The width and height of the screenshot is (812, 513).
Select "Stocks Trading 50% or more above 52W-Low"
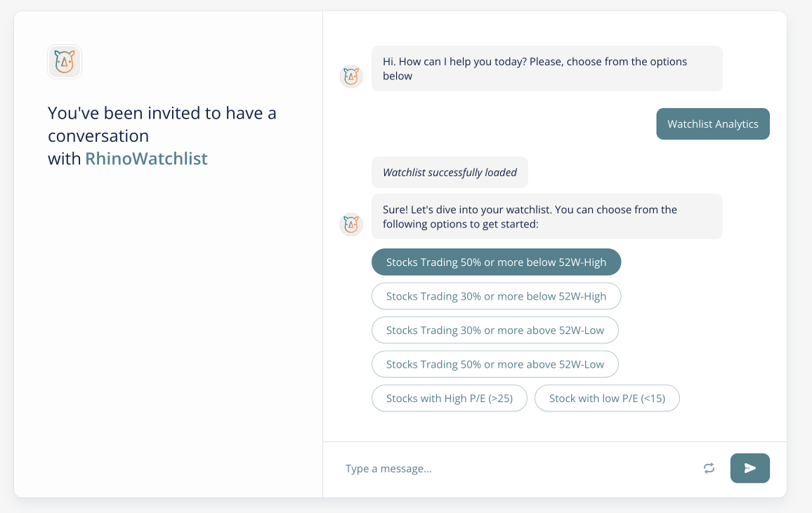pos(495,364)
